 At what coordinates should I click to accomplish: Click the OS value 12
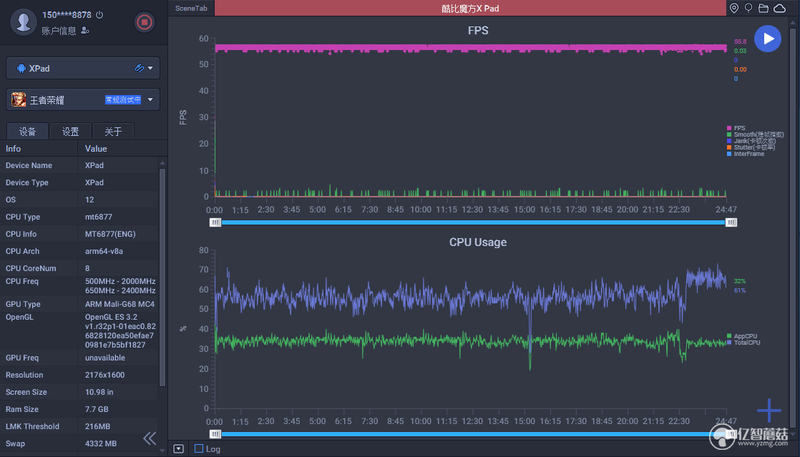point(89,200)
